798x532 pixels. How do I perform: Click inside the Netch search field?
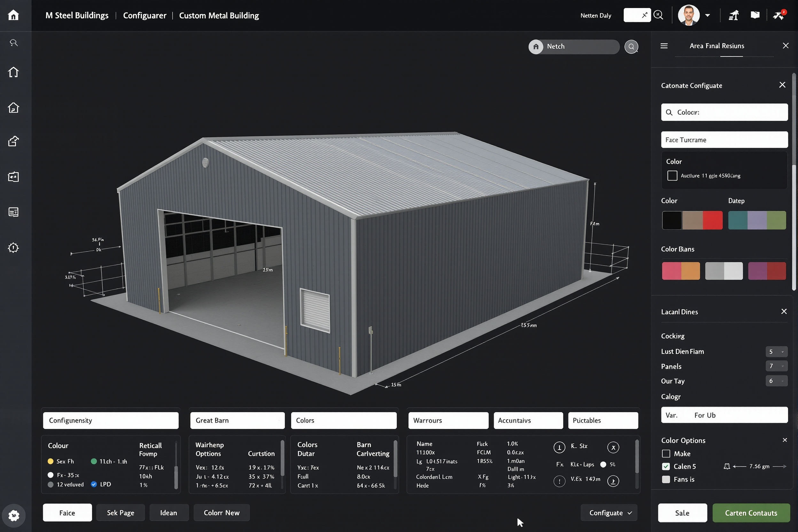tap(577, 46)
